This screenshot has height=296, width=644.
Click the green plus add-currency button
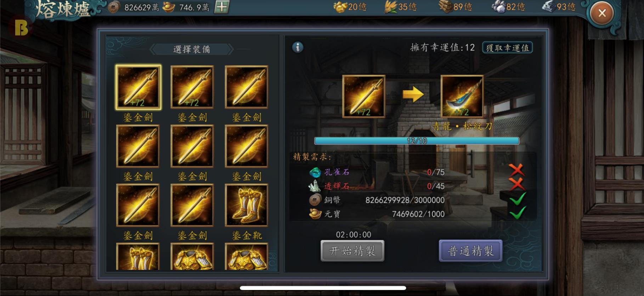(x=222, y=7)
